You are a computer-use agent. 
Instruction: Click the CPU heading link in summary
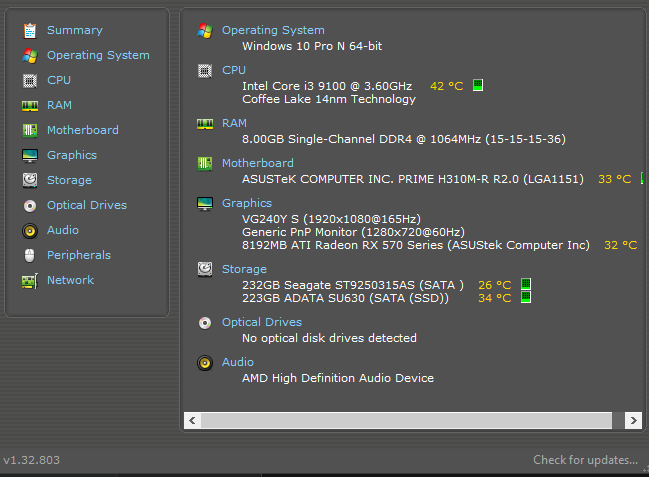pyautogui.click(x=234, y=70)
